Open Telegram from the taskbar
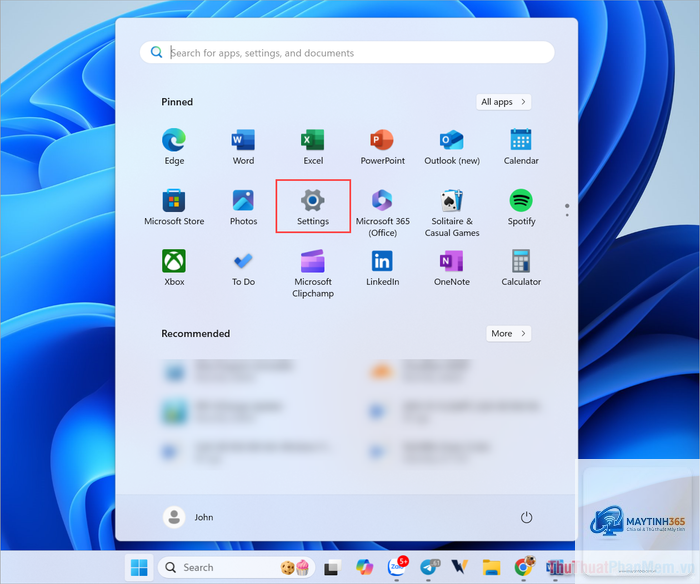The image size is (700, 584). (429, 567)
